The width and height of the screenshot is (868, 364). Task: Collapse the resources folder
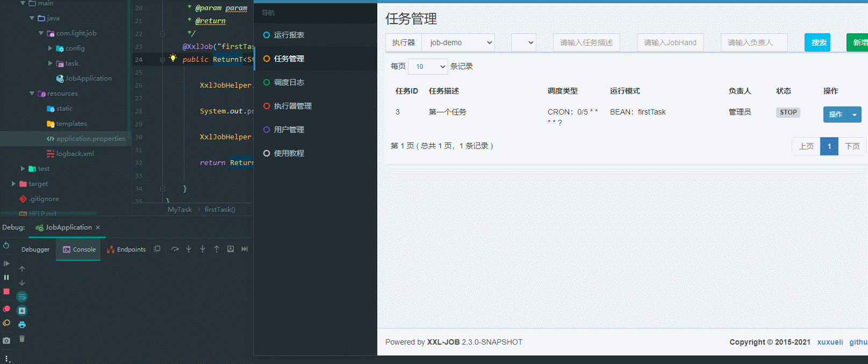tap(32, 94)
